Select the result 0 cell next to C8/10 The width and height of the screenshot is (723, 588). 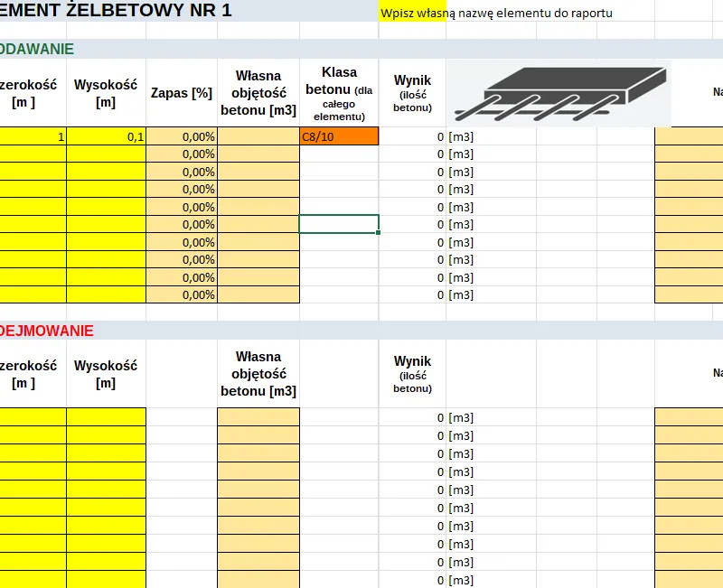pyautogui.click(x=412, y=136)
